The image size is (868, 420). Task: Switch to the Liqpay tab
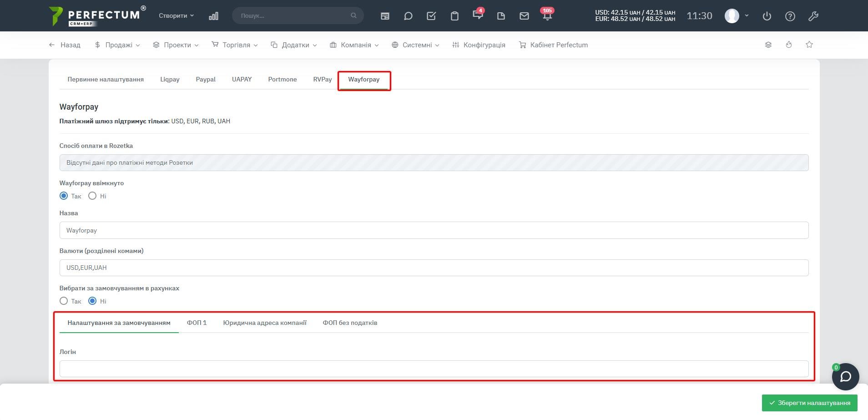170,79
